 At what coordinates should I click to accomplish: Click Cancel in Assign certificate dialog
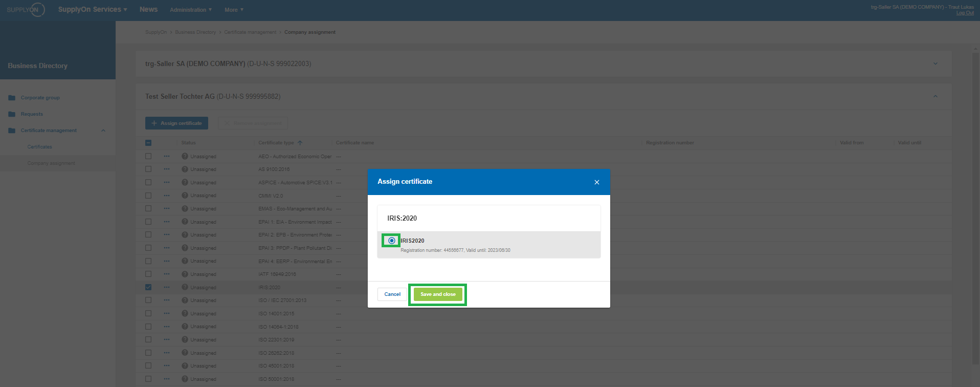pyautogui.click(x=392, y=294)
